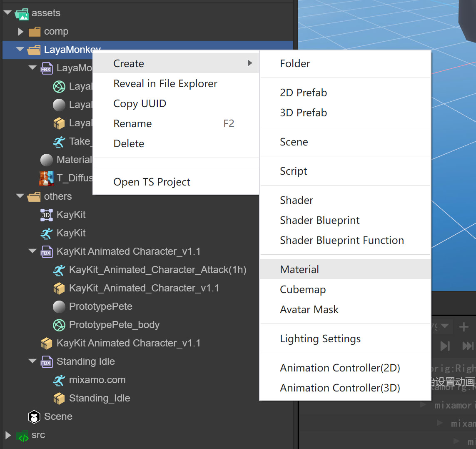Click the src code folder icon

coord(22,435)
